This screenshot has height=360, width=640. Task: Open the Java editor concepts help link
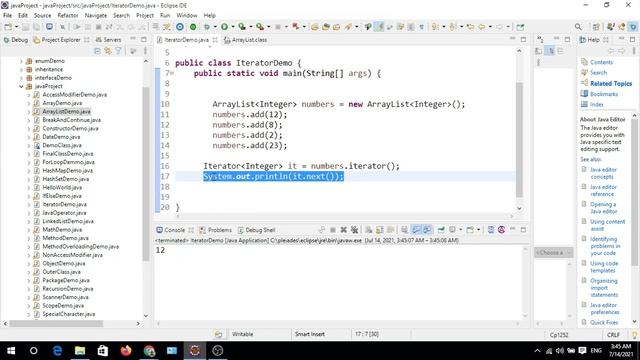[x=603, y=173]
